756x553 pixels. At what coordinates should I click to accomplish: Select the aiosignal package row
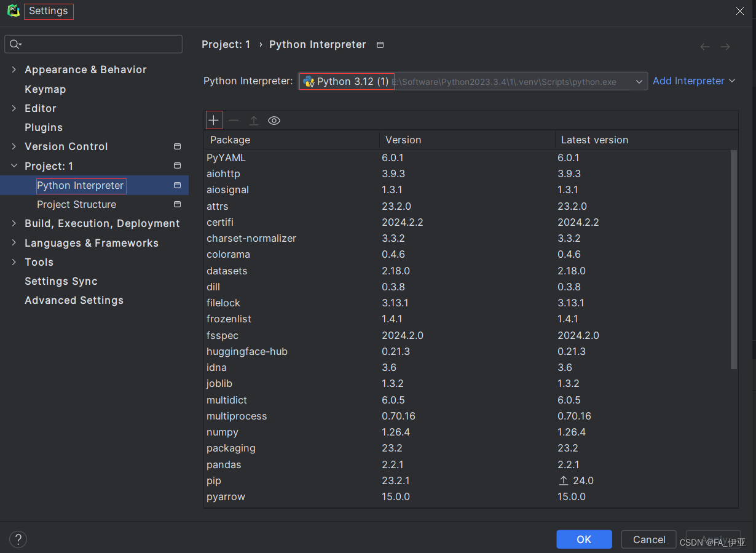[x=467, y=189]
